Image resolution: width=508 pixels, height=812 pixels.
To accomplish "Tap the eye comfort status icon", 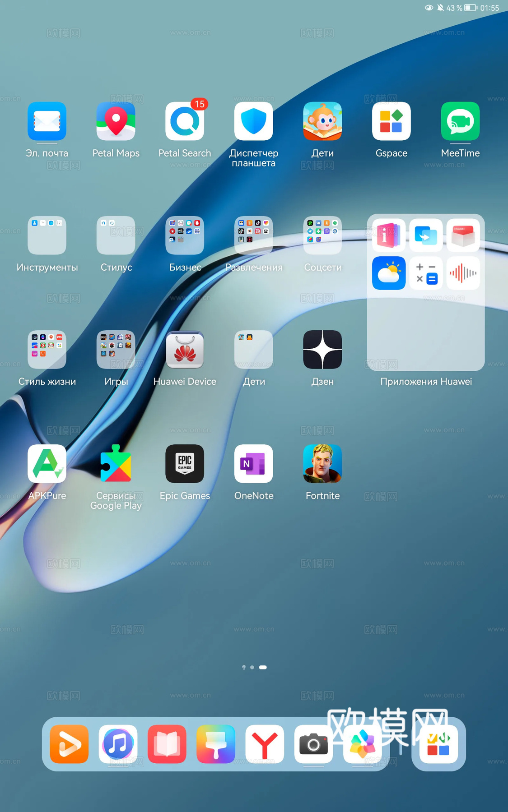I will point(429,8).
